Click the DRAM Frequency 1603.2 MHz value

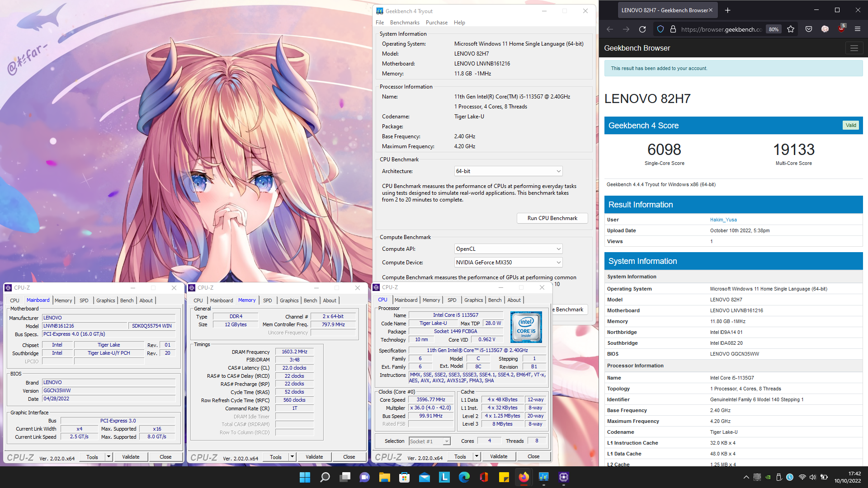coord(294,352)
